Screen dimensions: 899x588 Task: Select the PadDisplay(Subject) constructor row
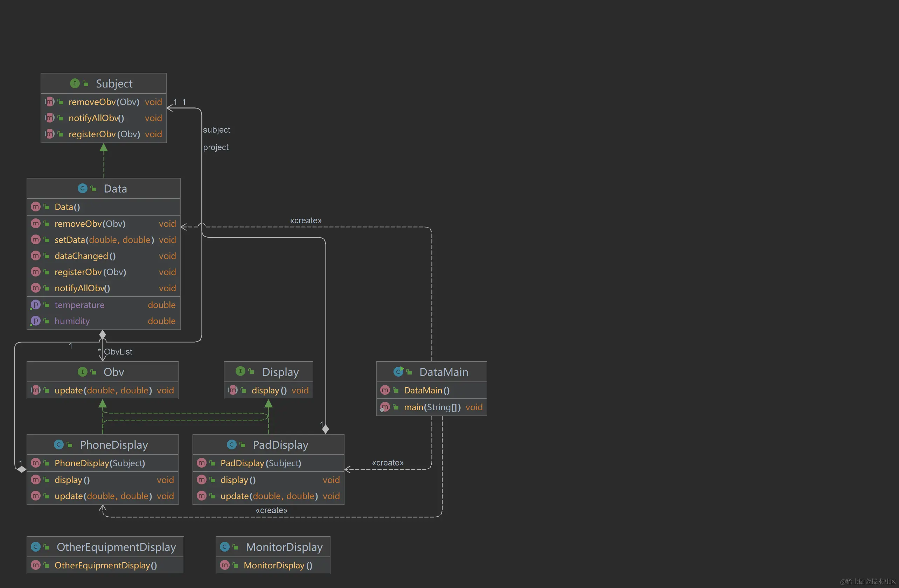[261, 463]
